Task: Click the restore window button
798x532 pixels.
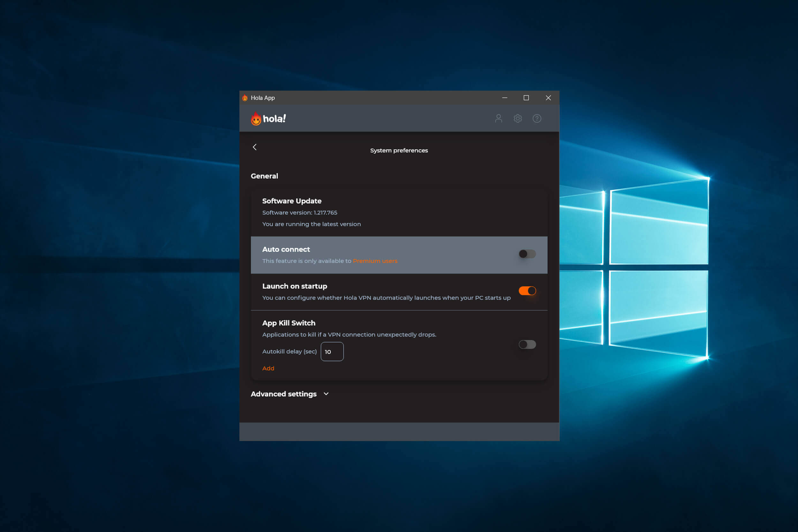Action: 525,97
